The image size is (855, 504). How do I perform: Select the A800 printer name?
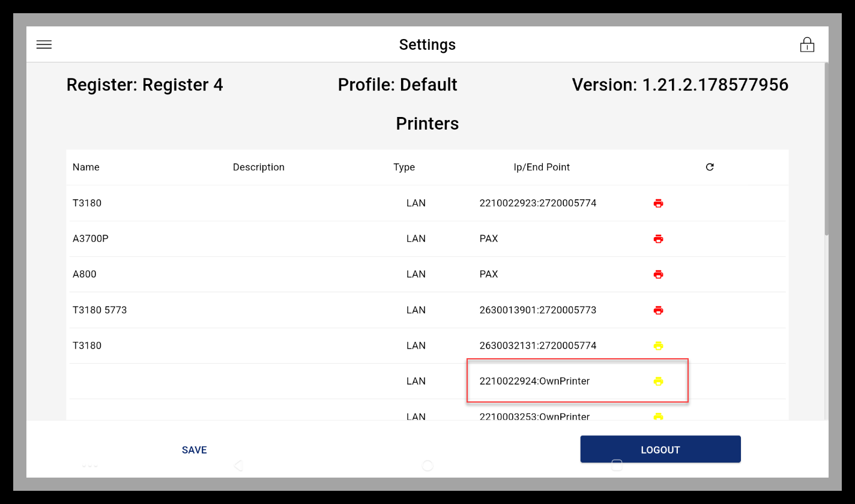pyautogui.click(x=85, y=274)
